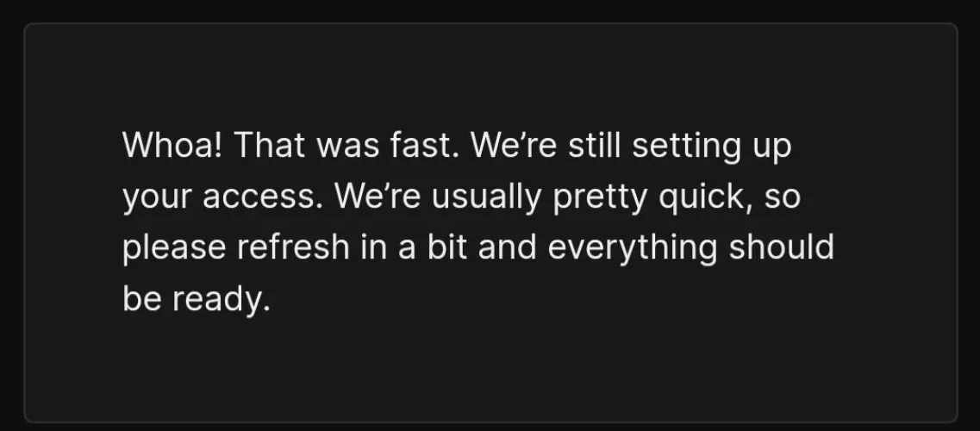Click the word "should" ending the third line
This screenshot has height=431, width=980.
(x=782, y=248)
